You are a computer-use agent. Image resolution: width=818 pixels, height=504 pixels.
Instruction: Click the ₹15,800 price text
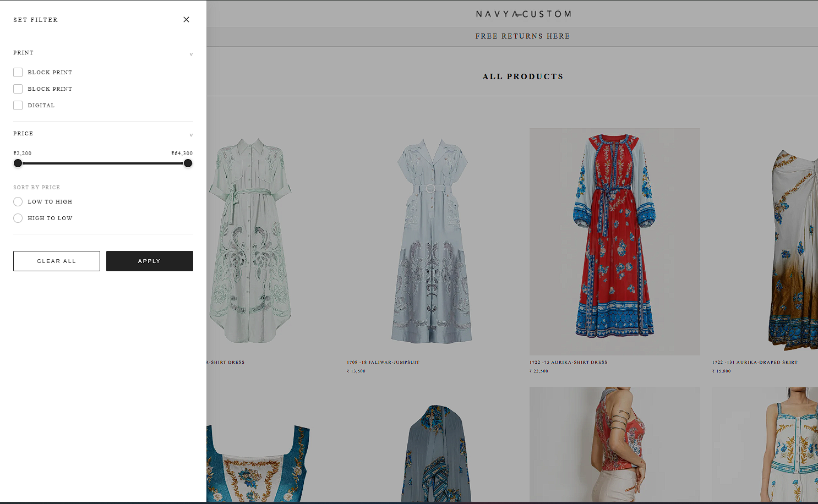click(722, 371)
